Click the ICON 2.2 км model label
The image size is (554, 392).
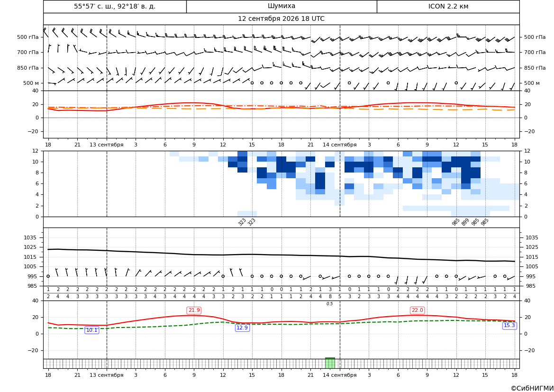[x=448, y=6]
